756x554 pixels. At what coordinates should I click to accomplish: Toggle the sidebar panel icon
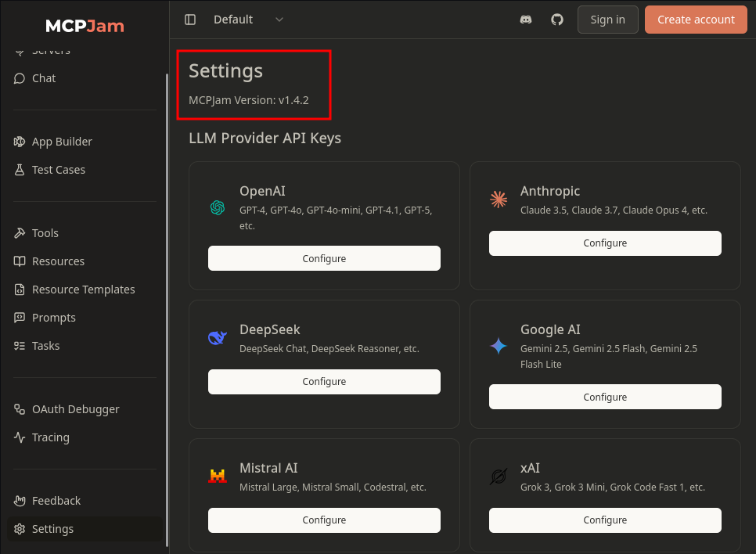point(190,20)
